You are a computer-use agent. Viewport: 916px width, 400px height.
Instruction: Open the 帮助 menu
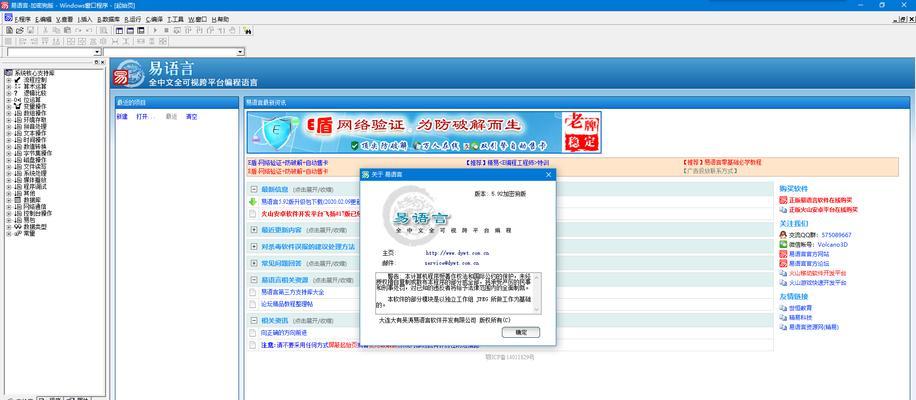(x=220, y=19)
